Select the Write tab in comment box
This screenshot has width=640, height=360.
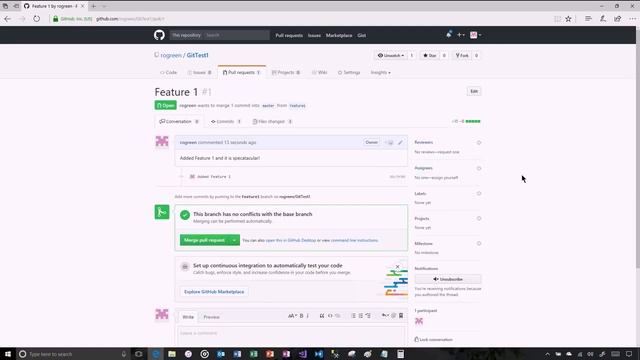(188, 317)
